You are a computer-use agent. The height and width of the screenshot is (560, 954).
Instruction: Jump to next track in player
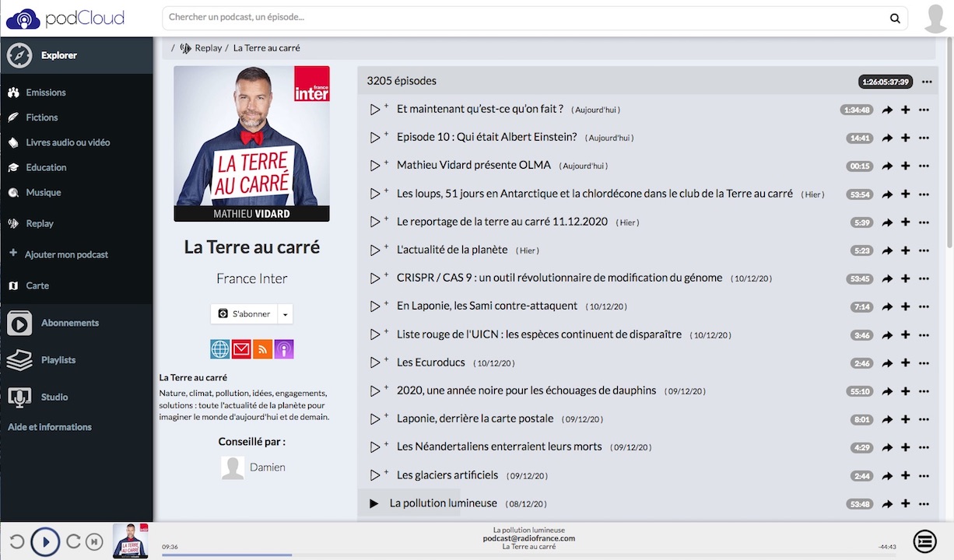(94, 541)
